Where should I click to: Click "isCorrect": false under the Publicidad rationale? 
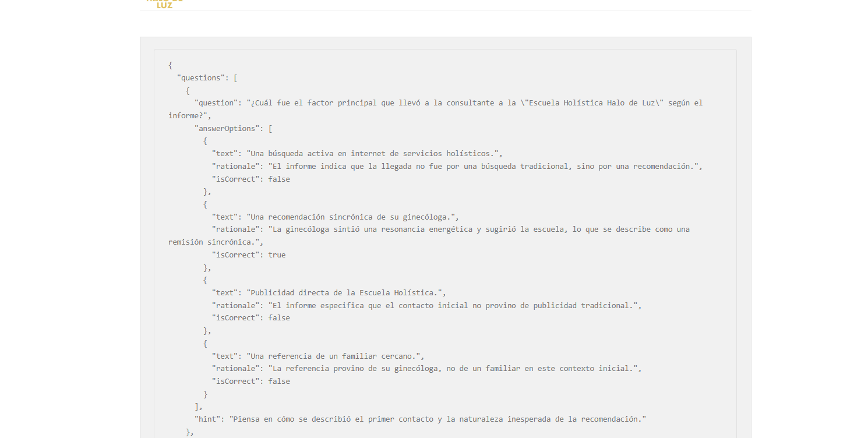click(x=251, y=317)
